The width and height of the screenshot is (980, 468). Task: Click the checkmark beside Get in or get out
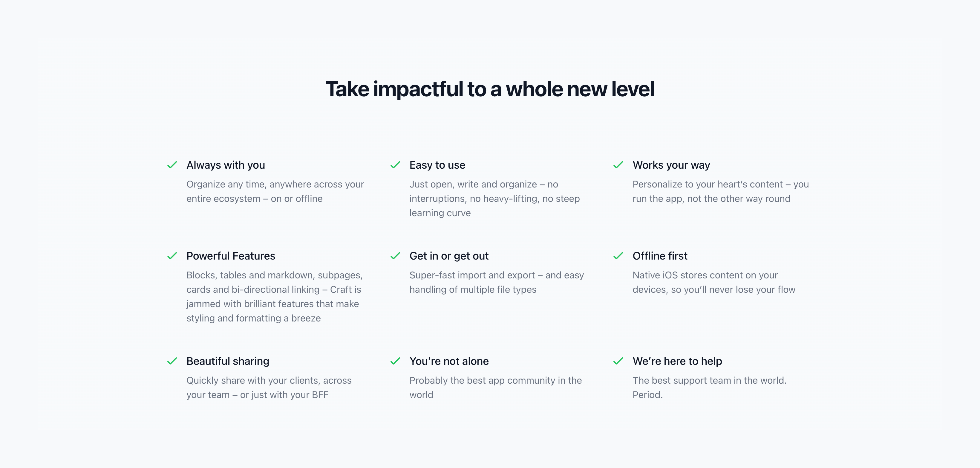click(x=395, y=256)
